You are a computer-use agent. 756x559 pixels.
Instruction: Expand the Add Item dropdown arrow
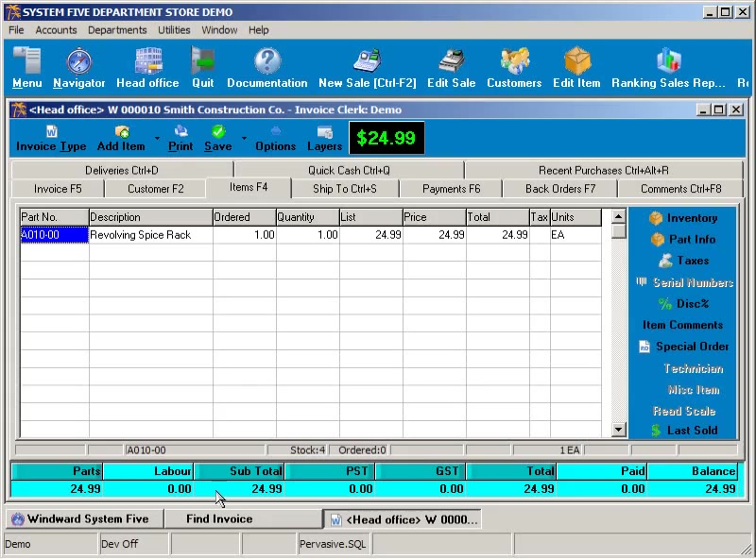157,139
